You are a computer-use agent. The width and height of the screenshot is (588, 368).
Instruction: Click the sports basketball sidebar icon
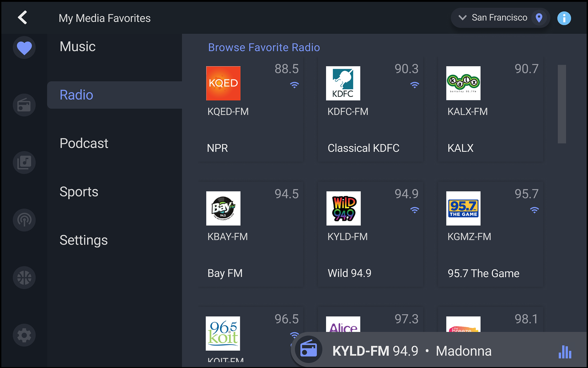[24, 277]
